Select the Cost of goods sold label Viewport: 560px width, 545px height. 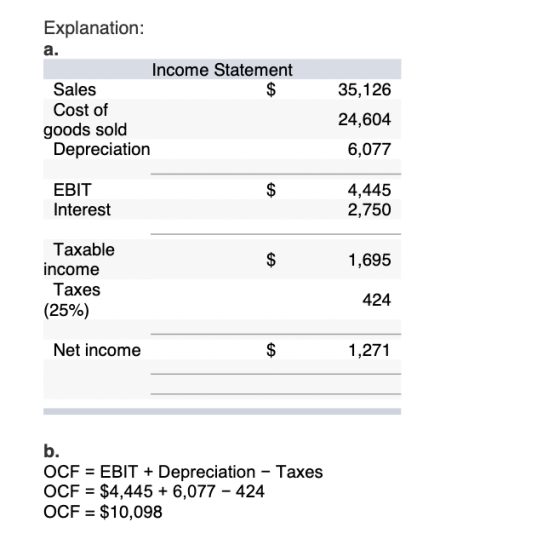pyautogui.click(x=85, y=120)
